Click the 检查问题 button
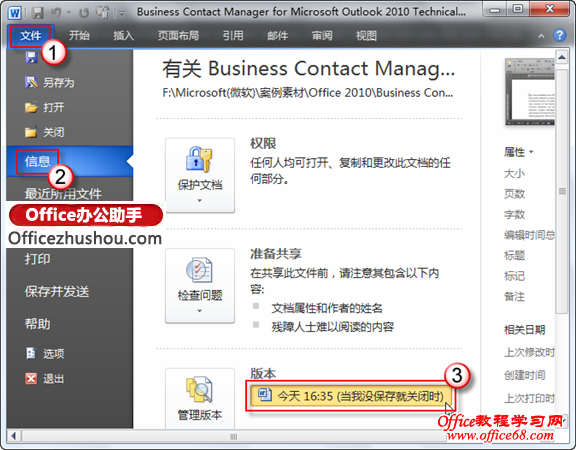The image size is (576, 450). [x=200, y=286]
